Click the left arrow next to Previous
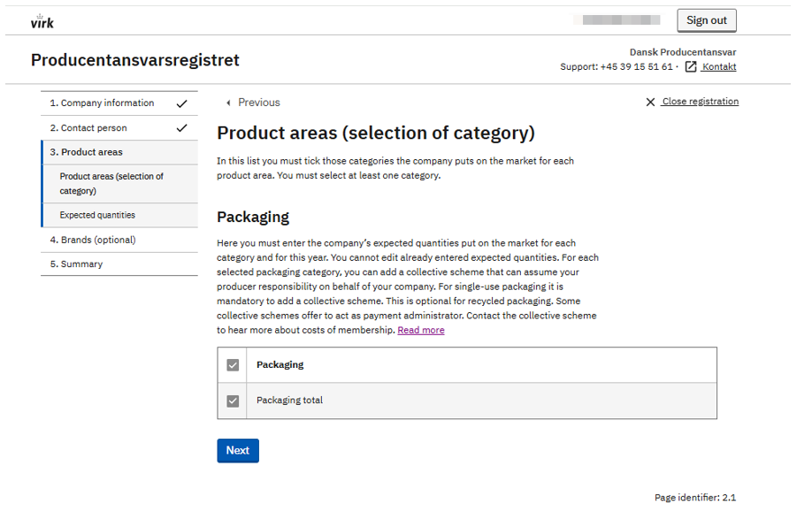812x512 pixels. point(229,103)
